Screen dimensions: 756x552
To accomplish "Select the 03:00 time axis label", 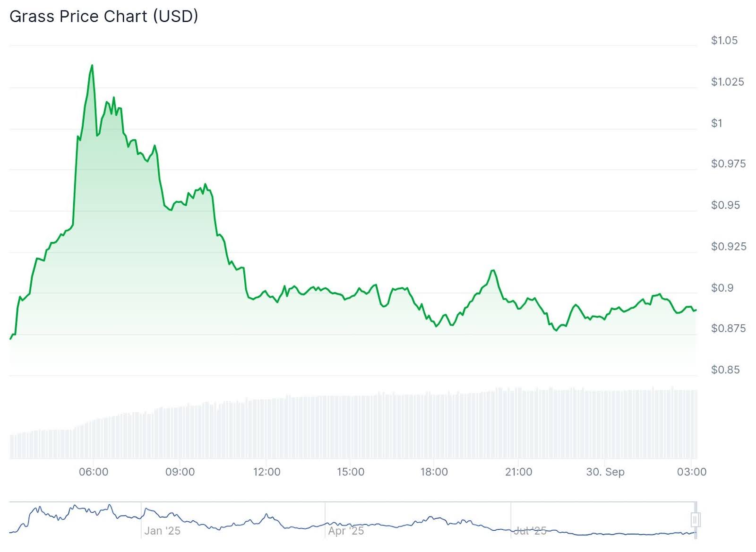I will tap(692, 472).
